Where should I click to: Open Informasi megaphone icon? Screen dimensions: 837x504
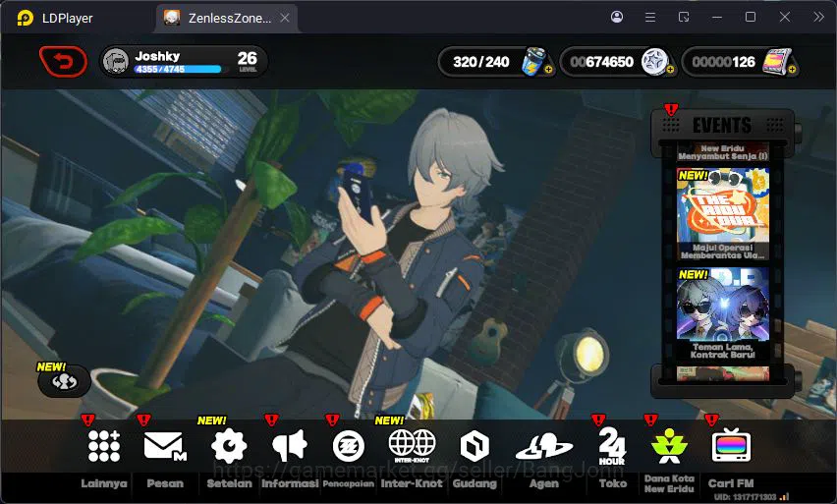click(x=290, y=446)
